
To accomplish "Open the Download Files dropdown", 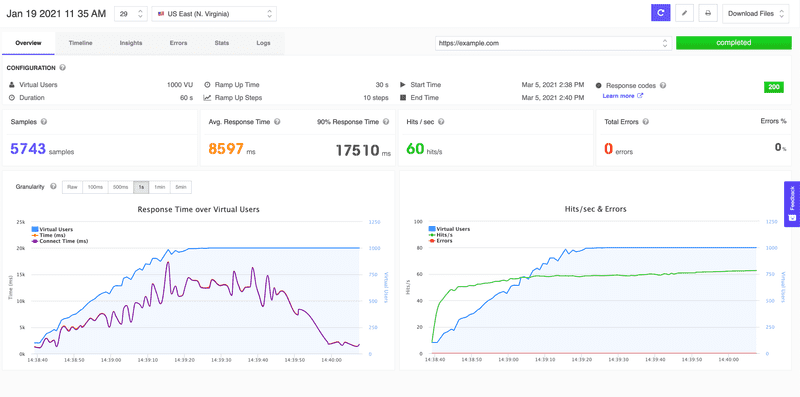I will [x=756, y=13].
